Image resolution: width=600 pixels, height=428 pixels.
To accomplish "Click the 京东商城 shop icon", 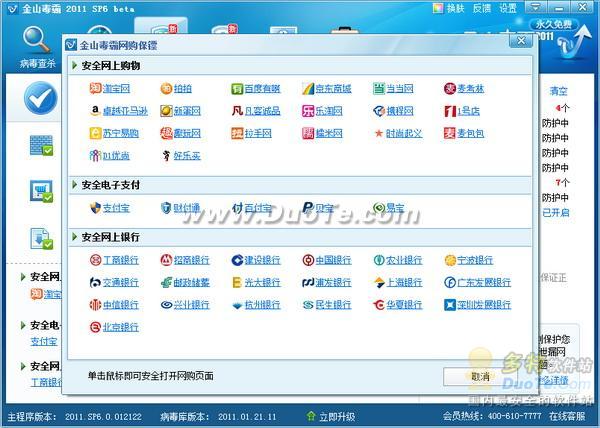I will point(308,89).
